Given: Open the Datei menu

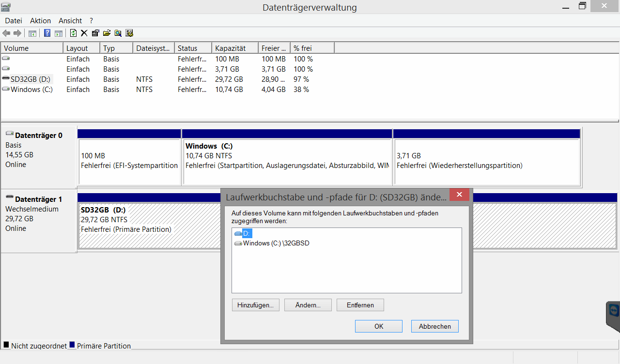Looking at the screenshot, I should [x=14, y=20].
